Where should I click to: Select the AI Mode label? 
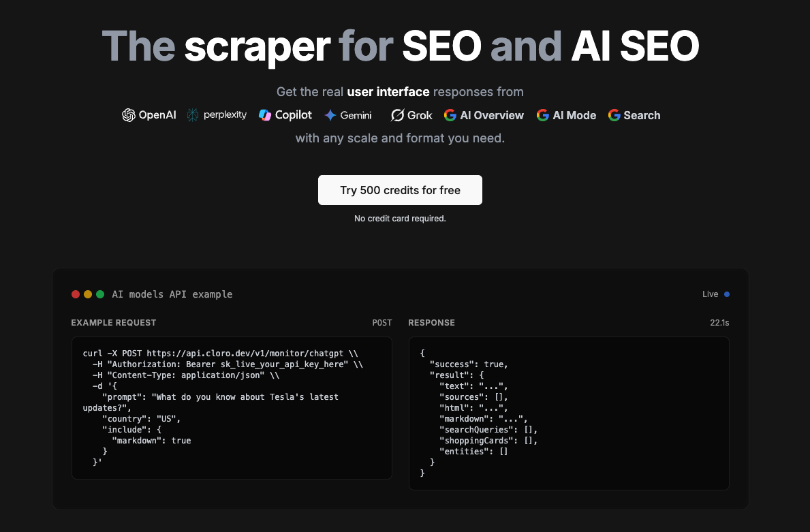(574, 115)
